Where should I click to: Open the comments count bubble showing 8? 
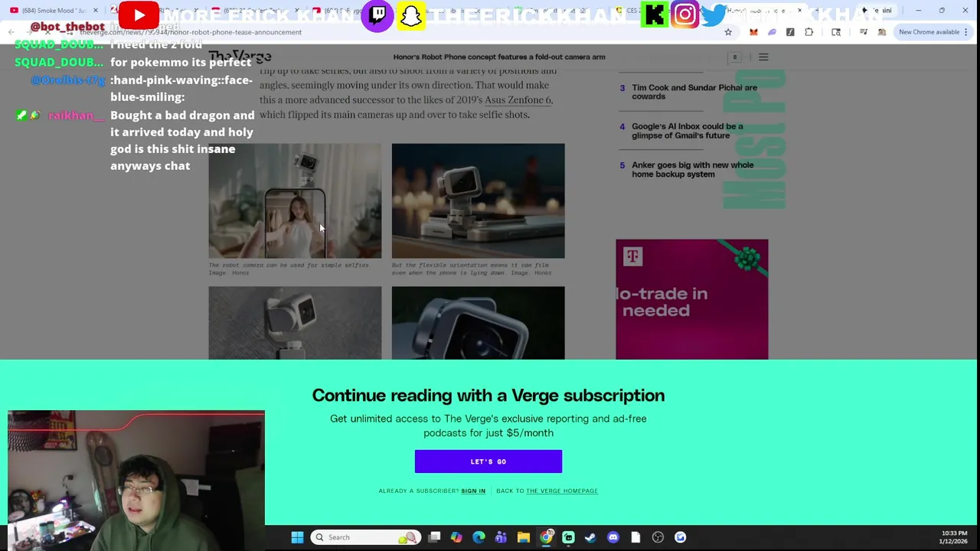[734, 57]
